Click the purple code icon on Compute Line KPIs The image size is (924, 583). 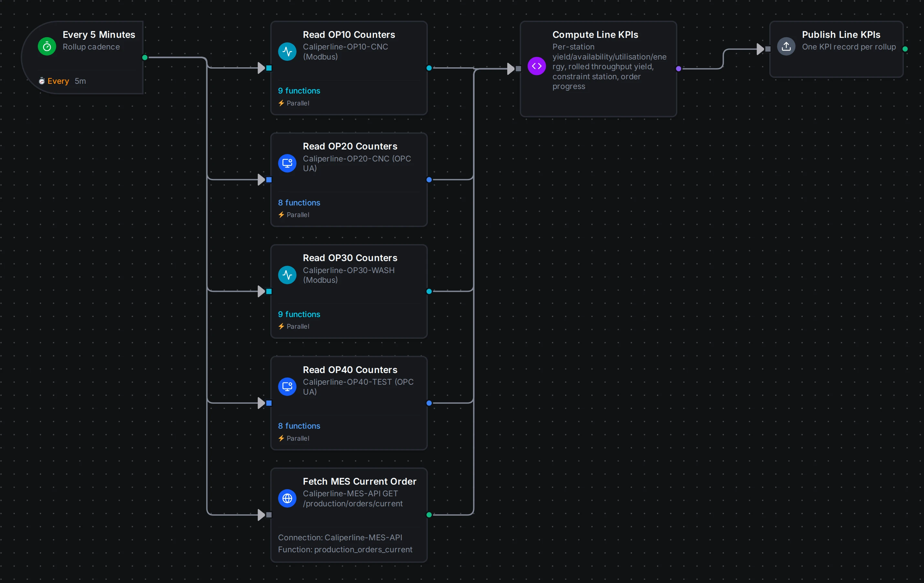536,66
